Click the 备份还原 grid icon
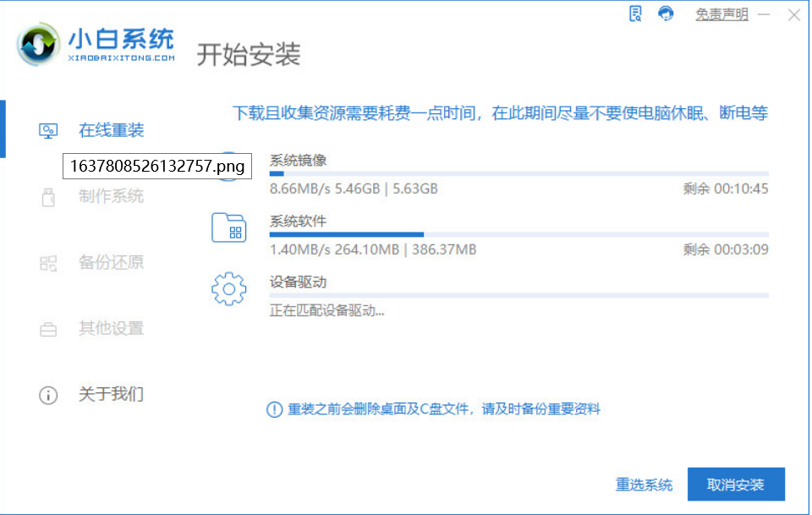The height and width of the screenshot is (515, 812). coord(48,263)
